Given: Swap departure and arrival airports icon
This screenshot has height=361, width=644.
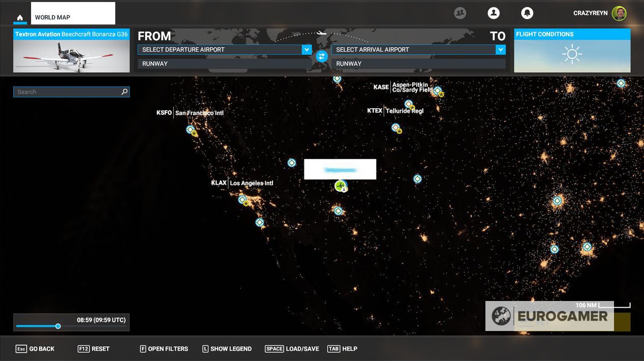Looking at the screenshot, I should pos(321,56).
